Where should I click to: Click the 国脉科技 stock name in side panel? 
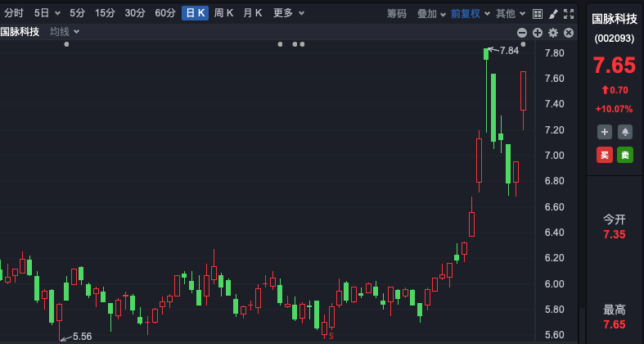[615, 19]
